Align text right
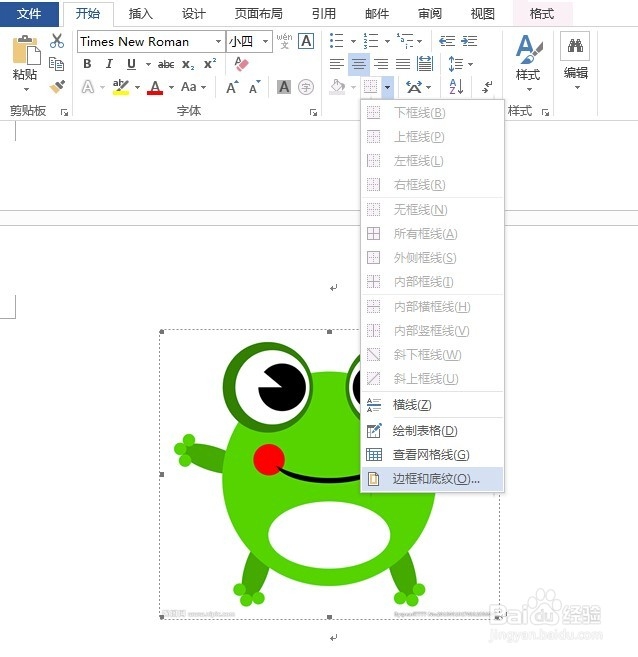Viewport: 638px width, 657px height. click(x=381, y=64)
